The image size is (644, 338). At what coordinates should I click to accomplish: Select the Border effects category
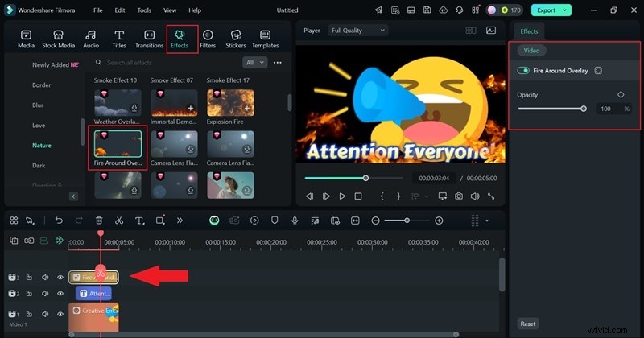[42, 85]
